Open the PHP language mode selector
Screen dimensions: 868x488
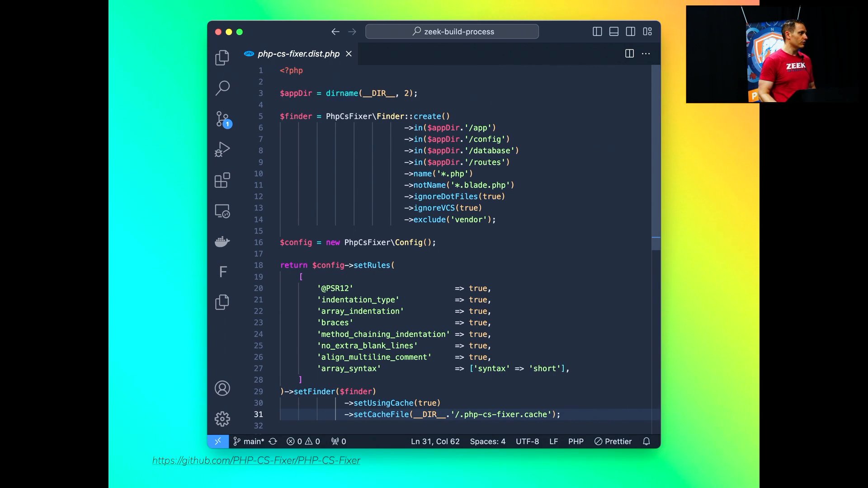click(576, 441)
